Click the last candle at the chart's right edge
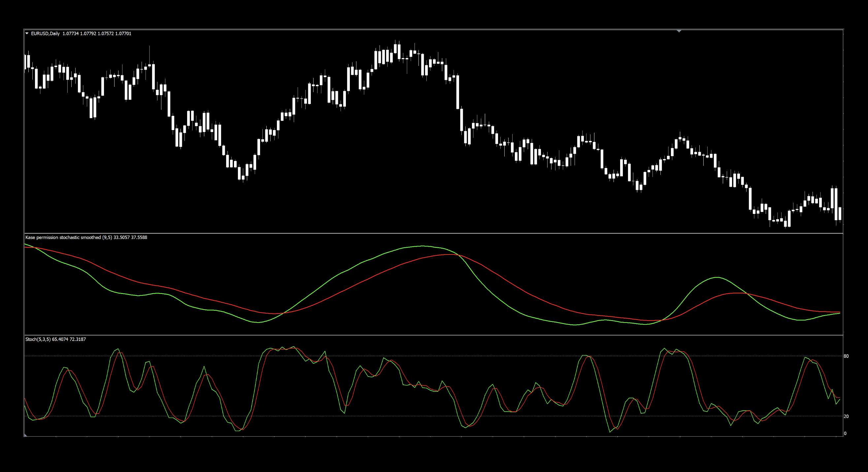Viewport: 868px width, 472px height. [840, 214]
